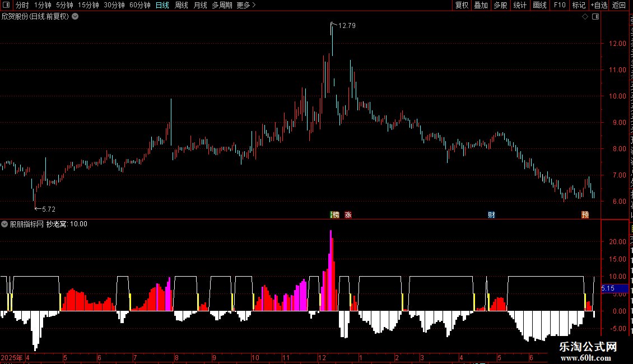Switch to 周线 weekly chart

(x=181, y=5)
